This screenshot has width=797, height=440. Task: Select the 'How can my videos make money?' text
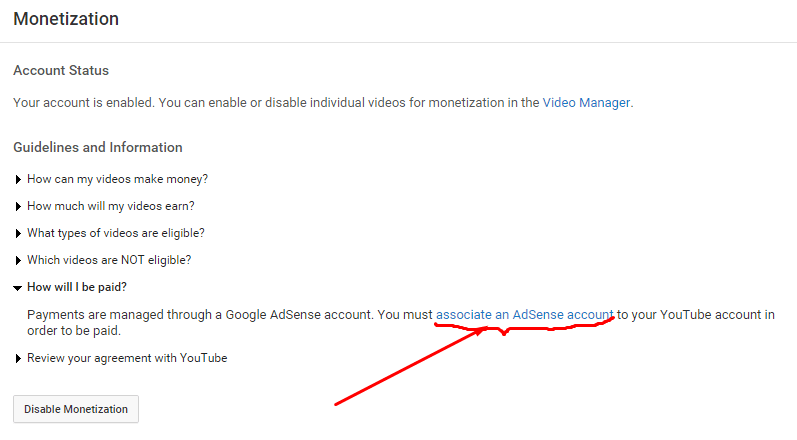tap(117, 179)
